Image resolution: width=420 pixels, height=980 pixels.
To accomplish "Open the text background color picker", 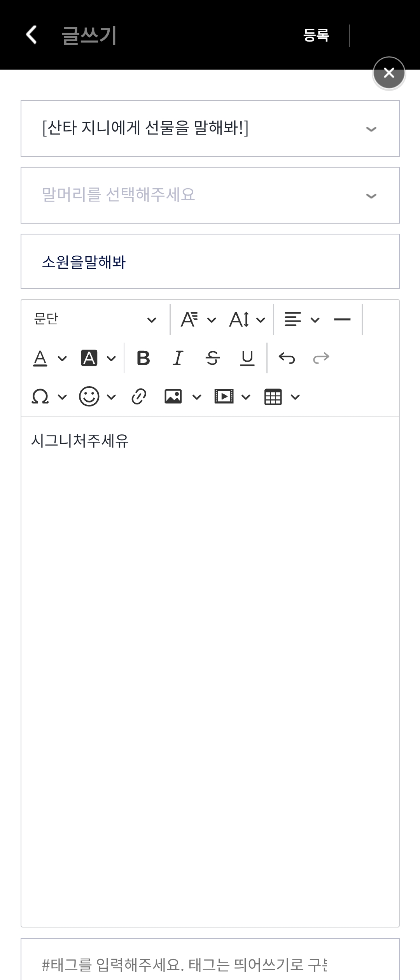I will [x=98, y=358].
